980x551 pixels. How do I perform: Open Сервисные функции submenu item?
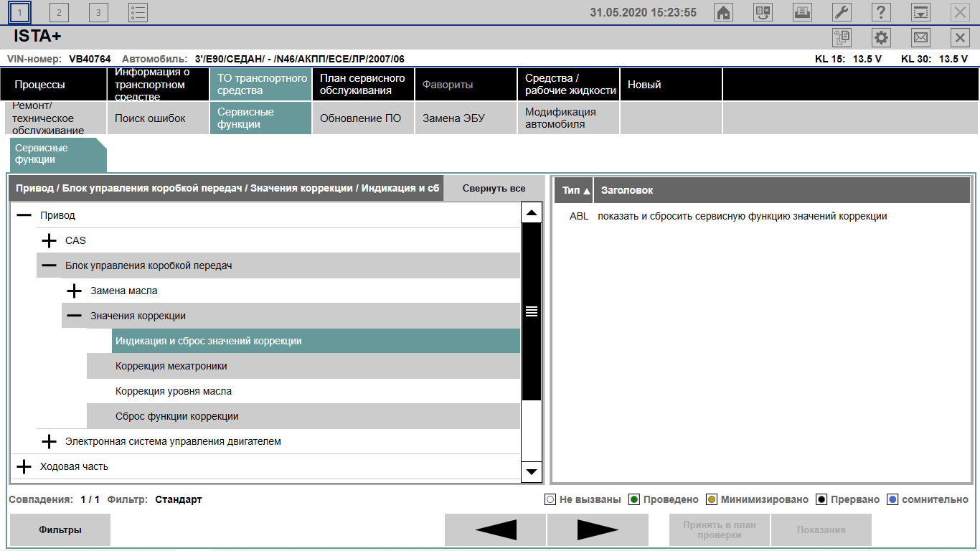[260, 118]
